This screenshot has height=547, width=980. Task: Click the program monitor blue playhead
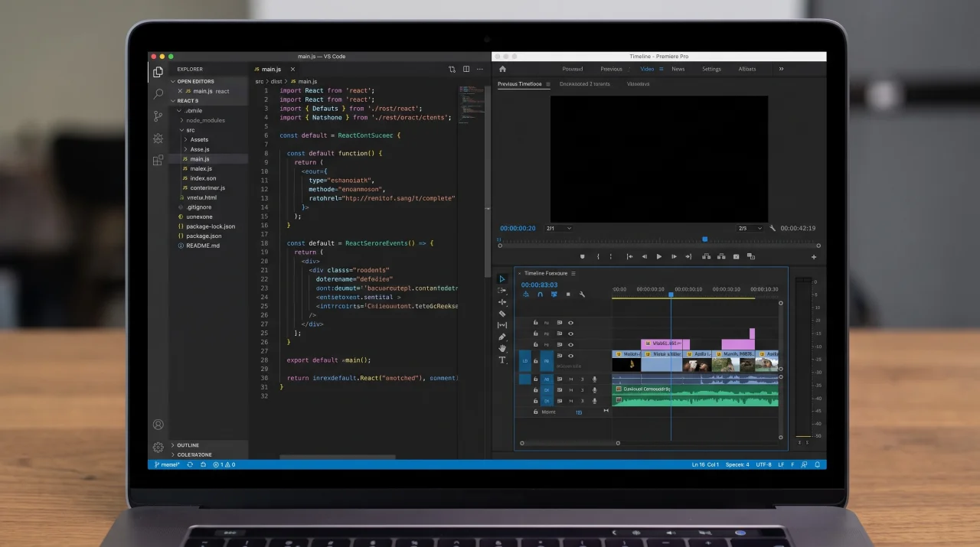[x=705, y=239]
